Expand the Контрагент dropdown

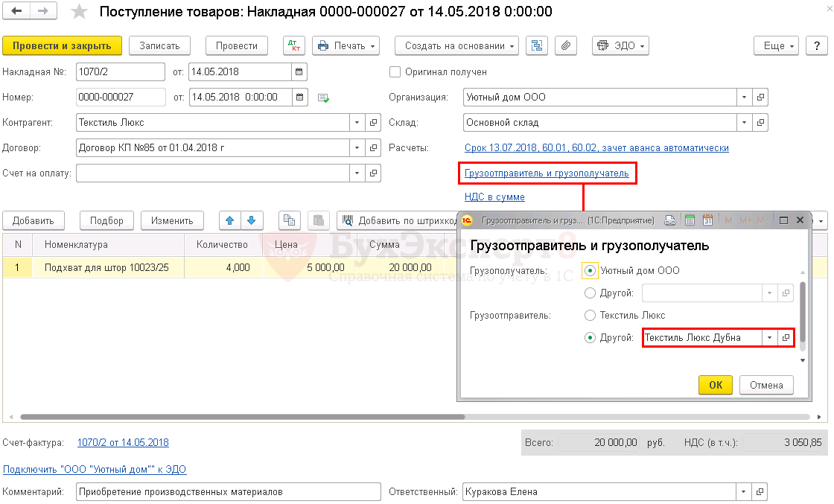coord(357,122)
